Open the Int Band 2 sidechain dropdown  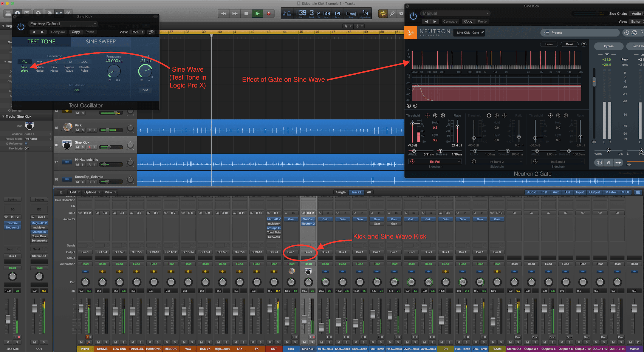(497, 162)
